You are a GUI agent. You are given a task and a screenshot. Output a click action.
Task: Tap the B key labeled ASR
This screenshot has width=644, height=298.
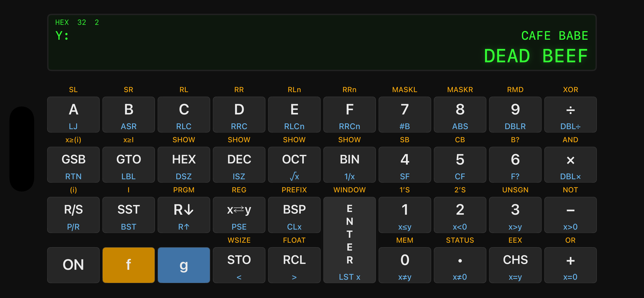(x=128, y=114)
